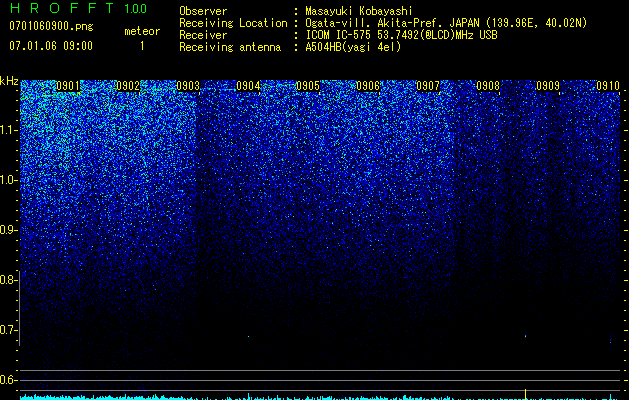Image resolution: width=629 pixels, height=400 pixels.
Task: Click the meteor echo dot below 0909
Action: click(526, 336)
